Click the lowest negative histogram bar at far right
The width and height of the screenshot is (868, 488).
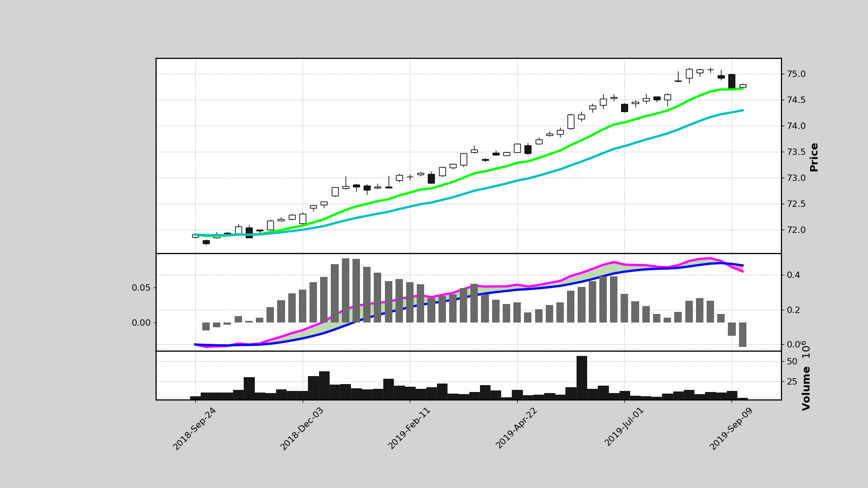click(743, 335)
